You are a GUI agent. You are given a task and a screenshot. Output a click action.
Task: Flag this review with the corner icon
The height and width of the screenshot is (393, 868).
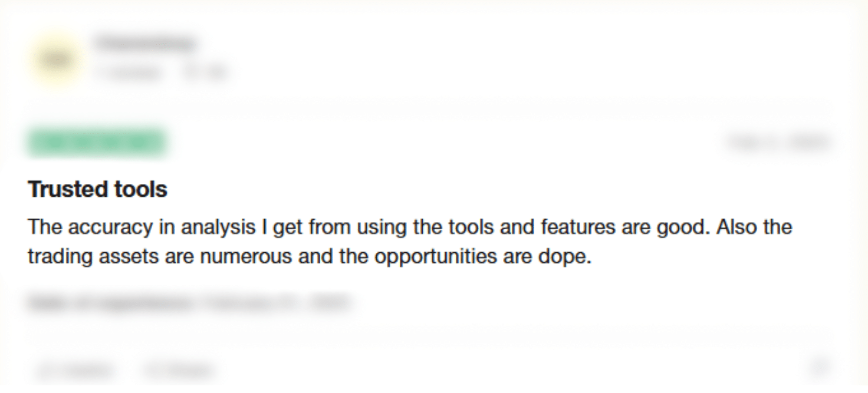pos(820,366)
